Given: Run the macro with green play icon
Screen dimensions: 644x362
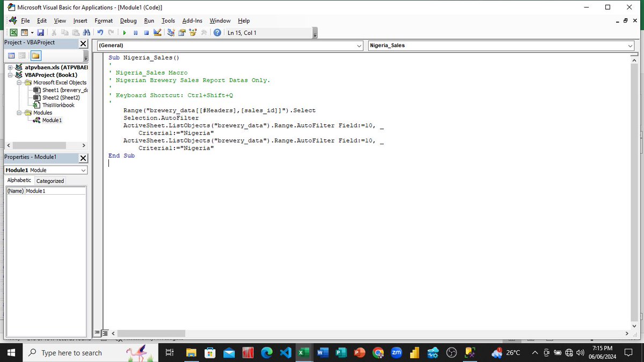Looking at the screenshot, I should point(125,33).
